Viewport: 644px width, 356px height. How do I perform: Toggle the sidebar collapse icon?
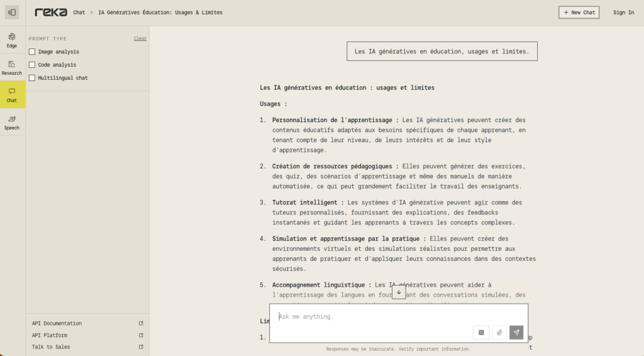(x=12, y=13)
